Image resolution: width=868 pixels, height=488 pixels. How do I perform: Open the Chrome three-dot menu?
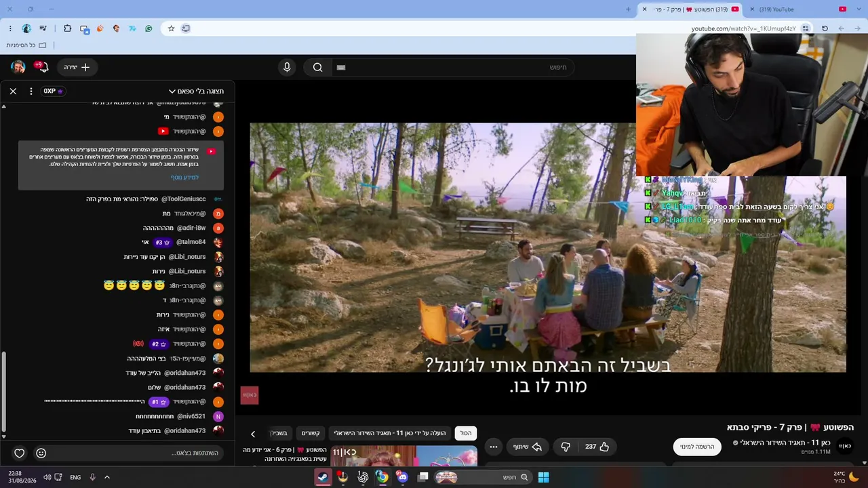[10, 28]
